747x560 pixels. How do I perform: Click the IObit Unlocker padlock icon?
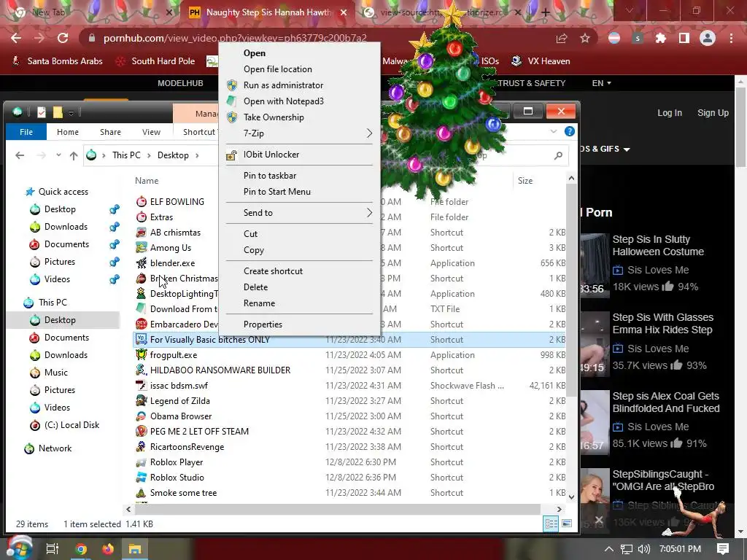coord(231,155)
